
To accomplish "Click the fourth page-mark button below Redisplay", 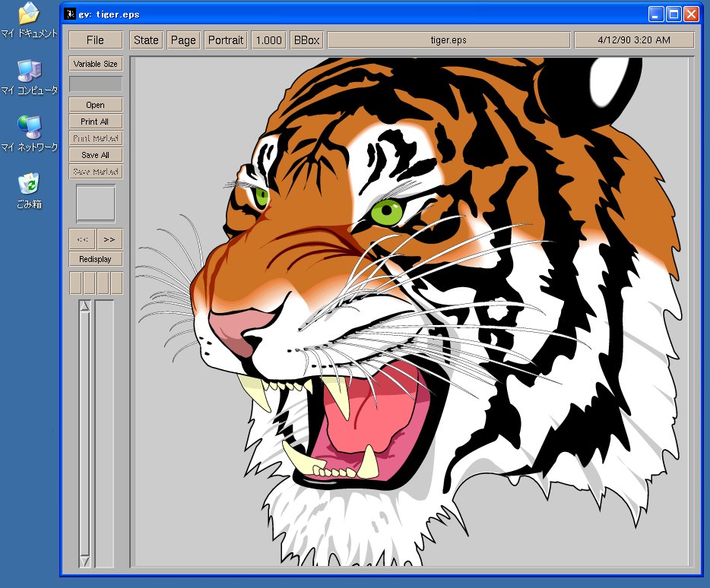I will (x=116, y=283).
